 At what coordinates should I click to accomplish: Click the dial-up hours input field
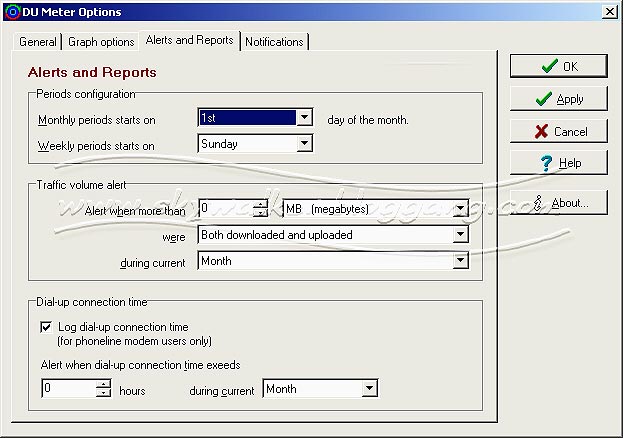tap(69, 388)
